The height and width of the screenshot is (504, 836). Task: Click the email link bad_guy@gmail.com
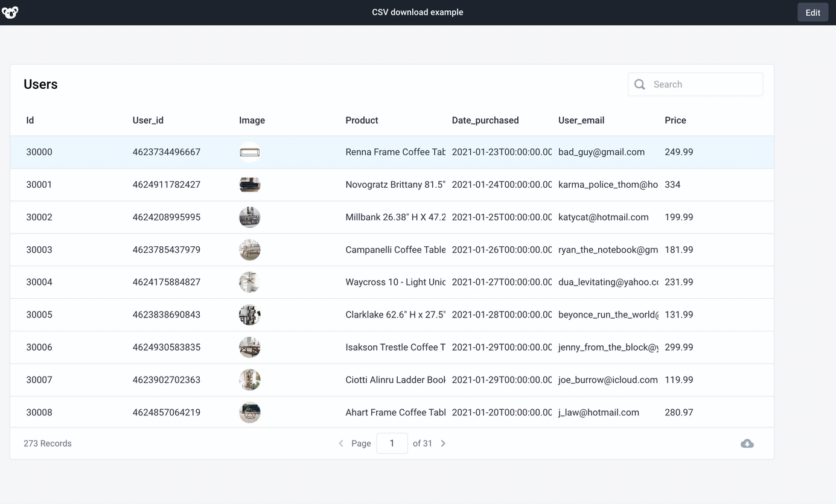601,152
